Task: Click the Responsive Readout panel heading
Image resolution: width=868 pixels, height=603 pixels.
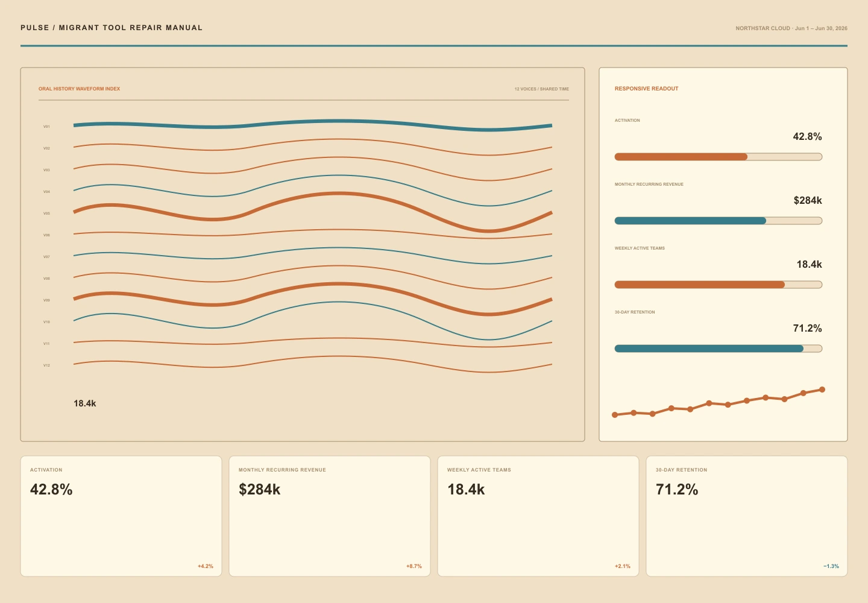Action: 646,89
